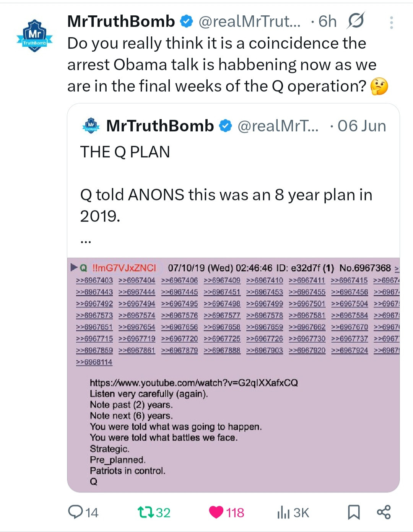
Task: Repost this tweet via retweet icon
Action: pyautogui.click(x=145, y=512)
